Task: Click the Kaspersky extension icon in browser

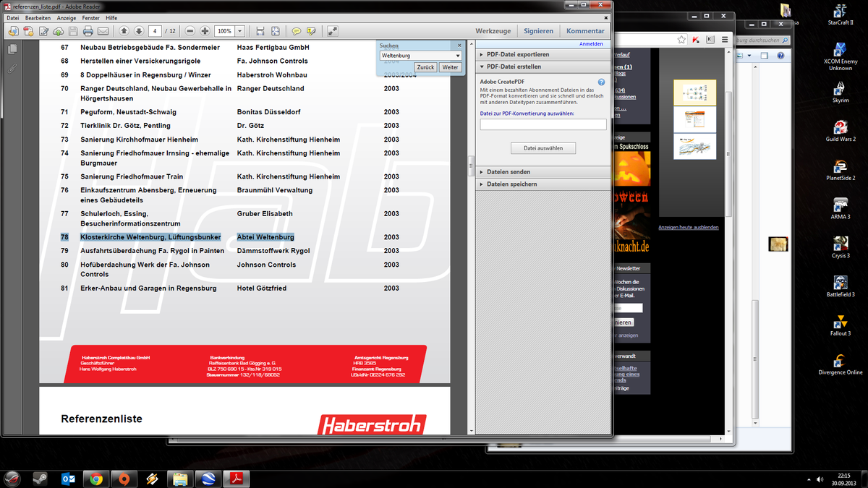Action: click(x=695, y=40)
